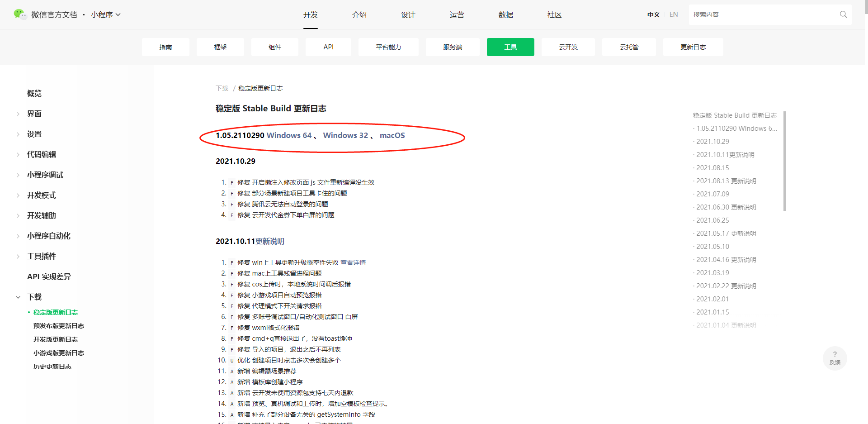Jump to 2021.06.25 in the outline
868x424 pixels.
tap(712, 220)
